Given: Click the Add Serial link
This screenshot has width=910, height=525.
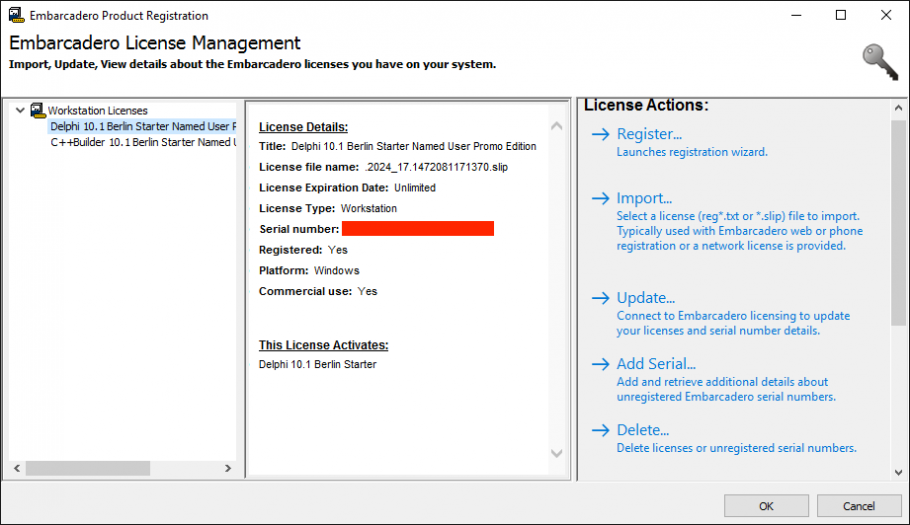Looking at the screenshot, I should pyautogui.click(x=656, y=364).
